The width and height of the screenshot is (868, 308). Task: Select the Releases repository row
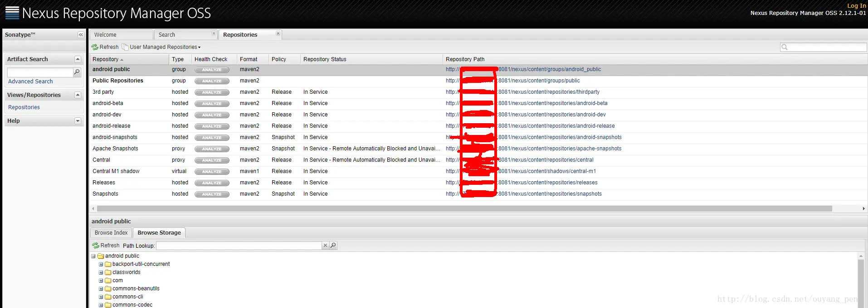coord(478,183)
